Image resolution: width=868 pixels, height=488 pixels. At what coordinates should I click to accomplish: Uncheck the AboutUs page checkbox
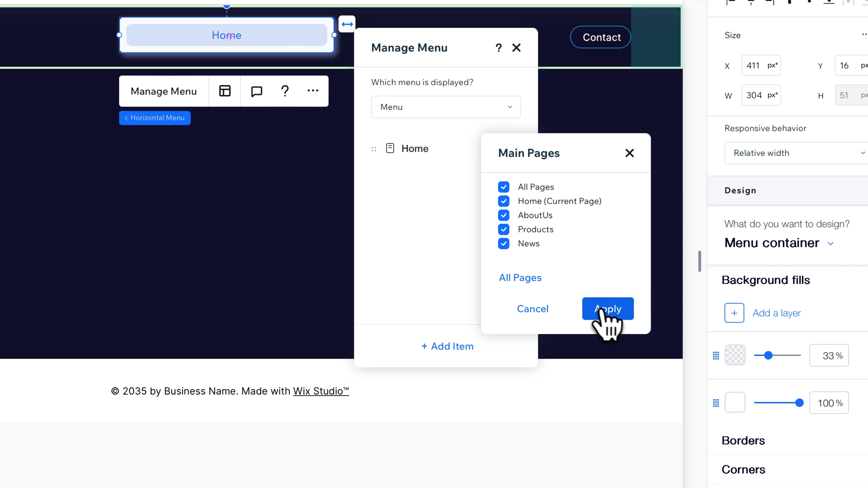tap(503, 215)
